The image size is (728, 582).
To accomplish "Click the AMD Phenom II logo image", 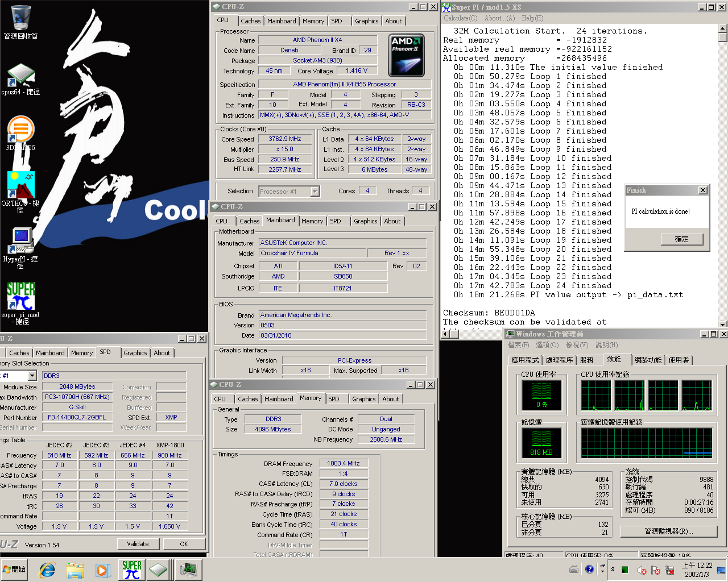I will 406,56.
